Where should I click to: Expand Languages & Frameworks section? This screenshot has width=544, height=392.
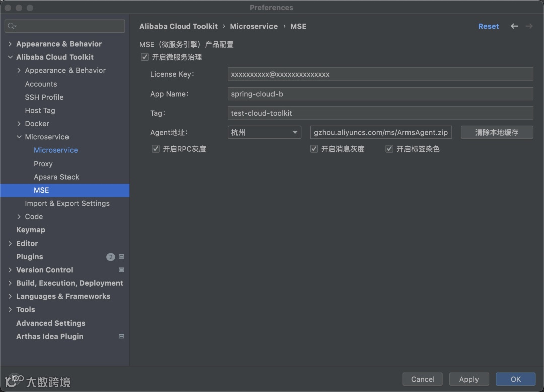pyautogui.click(x=10, y=296)
